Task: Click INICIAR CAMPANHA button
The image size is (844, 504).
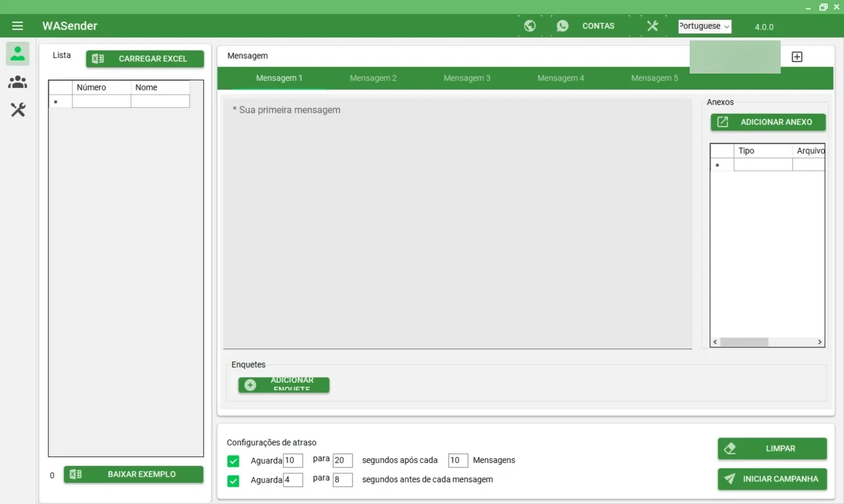Action: (x=772, y=479)
